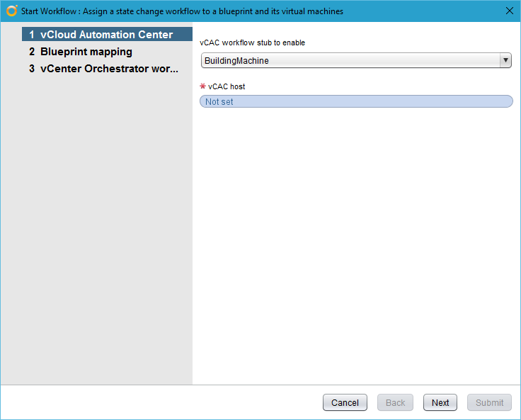This screenshot has height=420, width=521.
Task: Go to the vCenter Orchestrator step
Action: tap(108, 69)
